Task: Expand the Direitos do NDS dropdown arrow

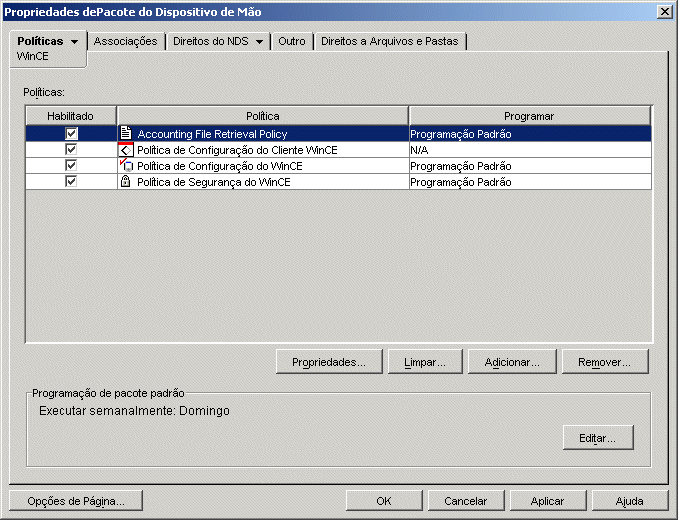Action: pos(259,42)
